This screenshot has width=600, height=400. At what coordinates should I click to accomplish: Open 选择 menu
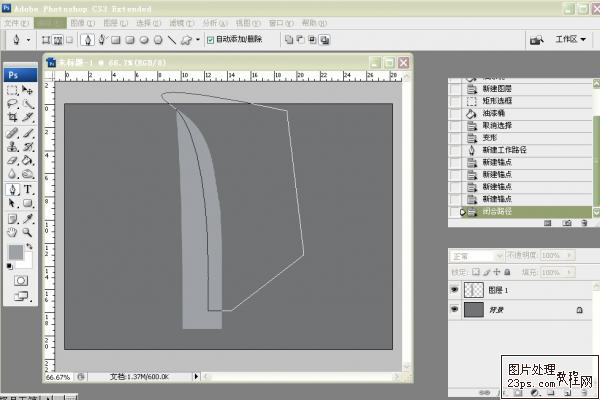(x=149, y=23)
